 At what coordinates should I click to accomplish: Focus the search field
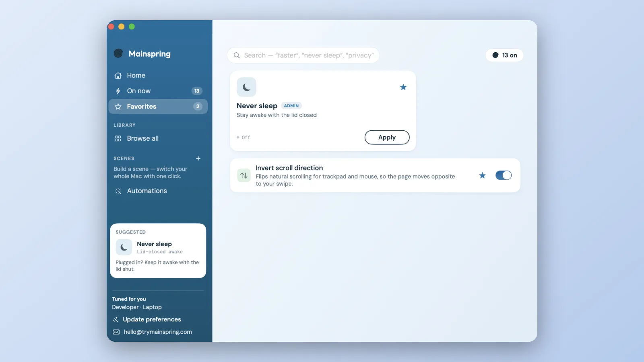coord(303,56)
